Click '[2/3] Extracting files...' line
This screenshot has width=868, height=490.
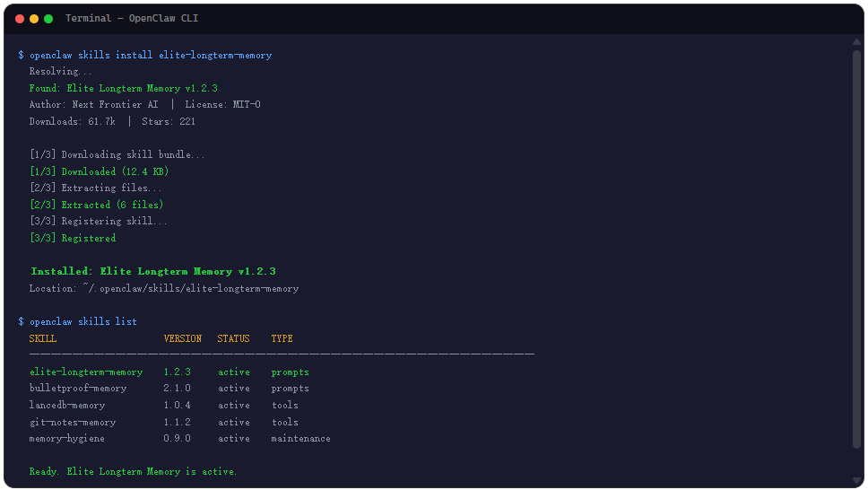pyautogui.click(x=96, y=188)
